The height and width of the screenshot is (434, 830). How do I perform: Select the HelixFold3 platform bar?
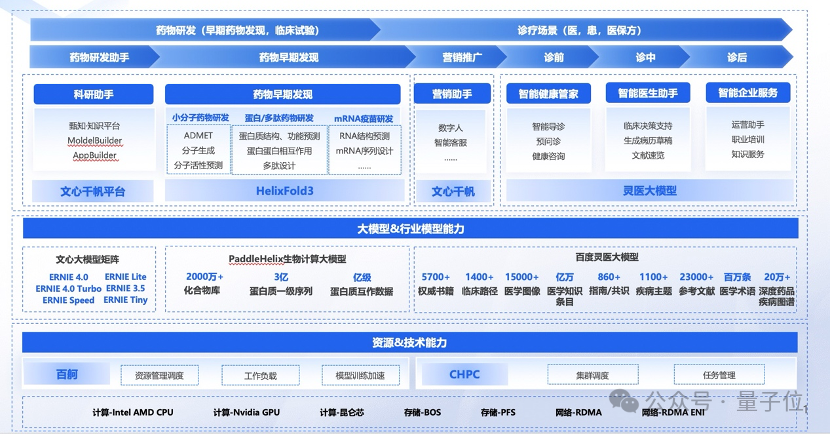[285, 191]
